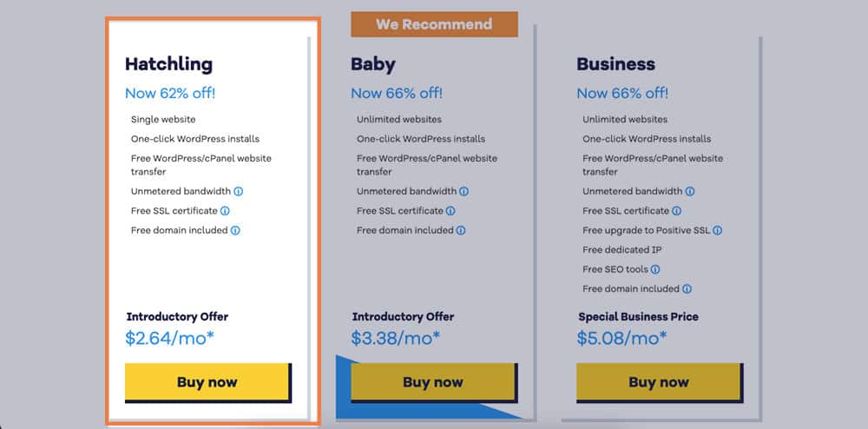The height and width of the screenshot is (429, 868).
Task: Click info icon next to Hatchling Free SSL certificate
Action: (x=225, y=211)
